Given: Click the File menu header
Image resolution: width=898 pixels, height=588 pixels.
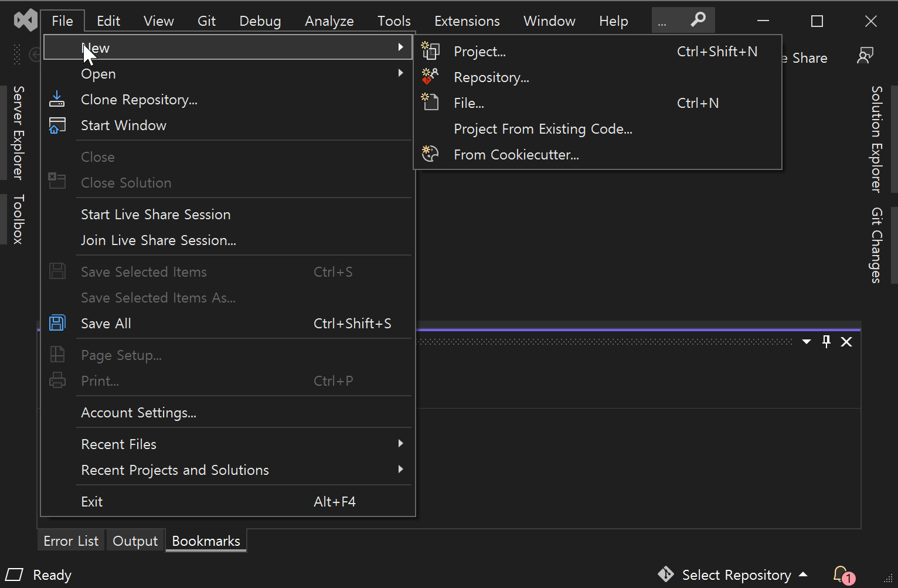Looking at the screenshot, I should (x=62, y=21).
